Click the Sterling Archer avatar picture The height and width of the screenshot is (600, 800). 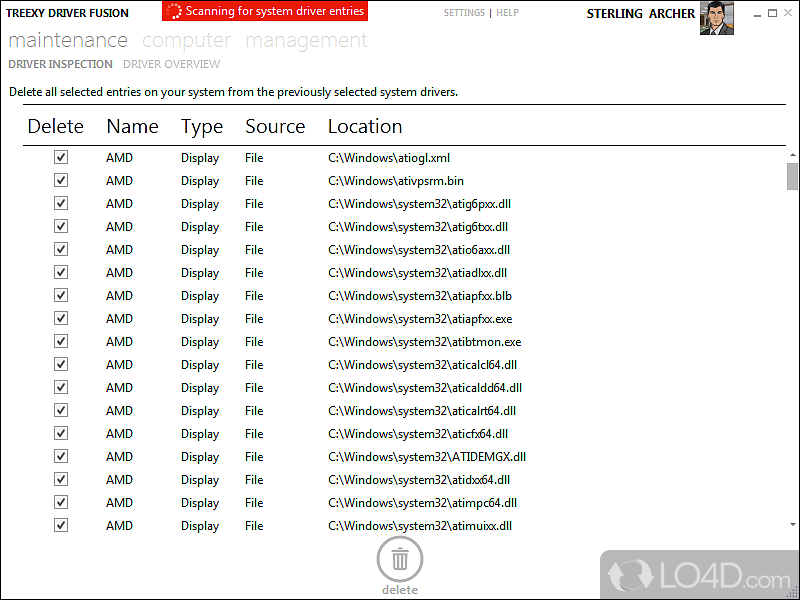coord(715,18)
